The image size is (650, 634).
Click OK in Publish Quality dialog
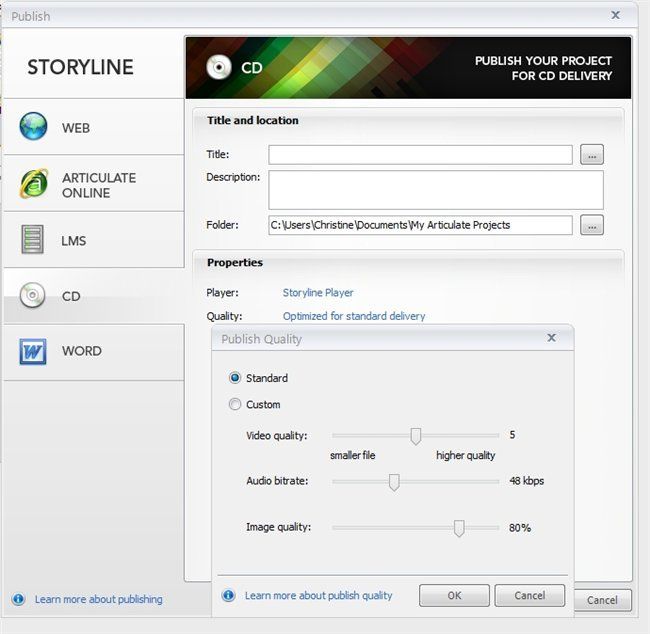tap(454, 595)
